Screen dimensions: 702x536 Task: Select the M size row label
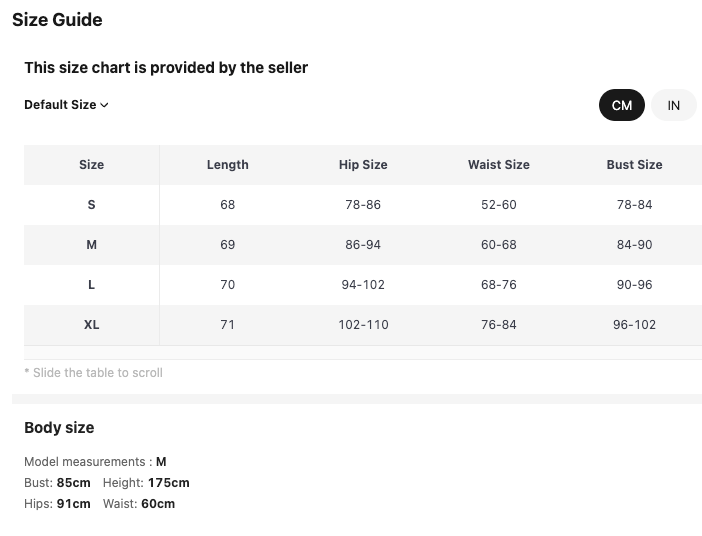point(91,245)
